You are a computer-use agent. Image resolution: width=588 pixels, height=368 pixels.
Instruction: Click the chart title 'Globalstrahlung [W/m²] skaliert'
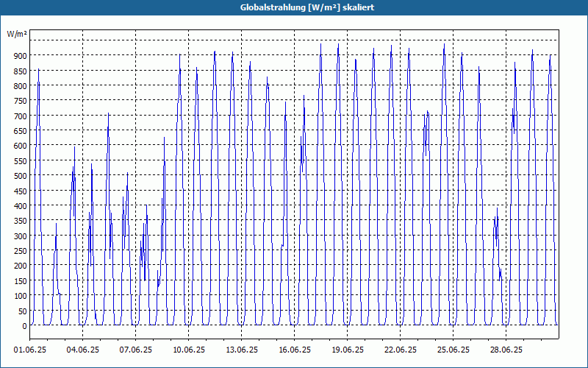[307, 7]
